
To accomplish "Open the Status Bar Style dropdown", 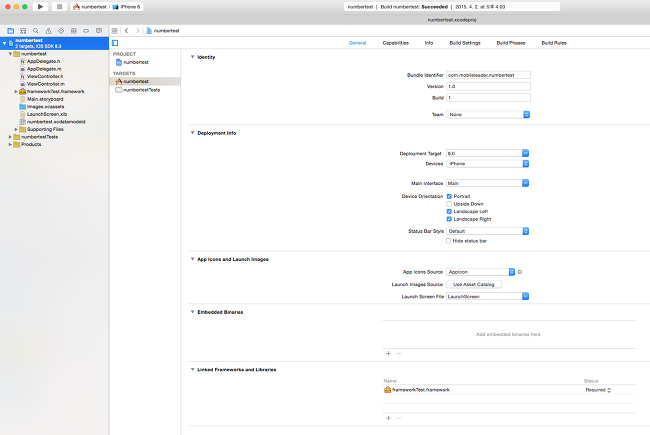I will (488, 231).
